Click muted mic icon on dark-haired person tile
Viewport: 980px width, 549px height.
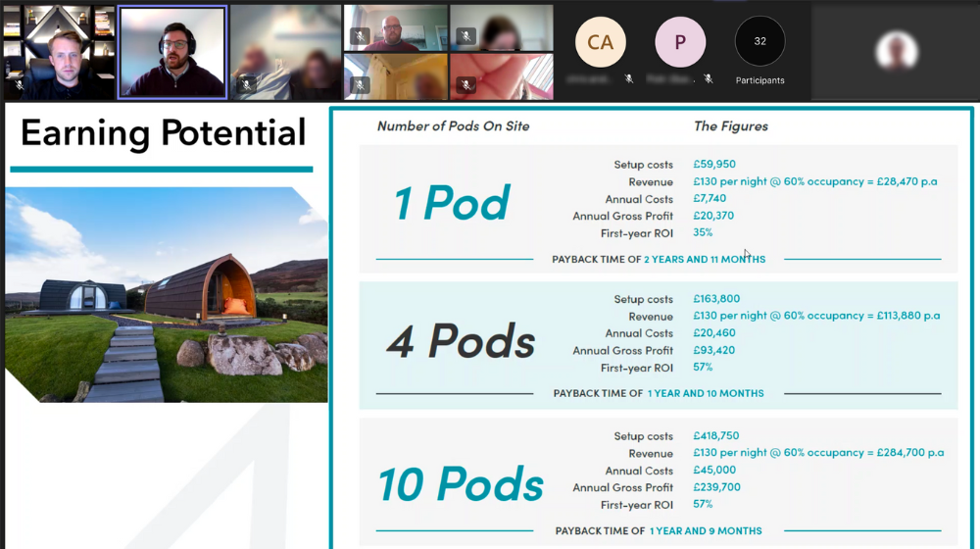pos(466,36)
